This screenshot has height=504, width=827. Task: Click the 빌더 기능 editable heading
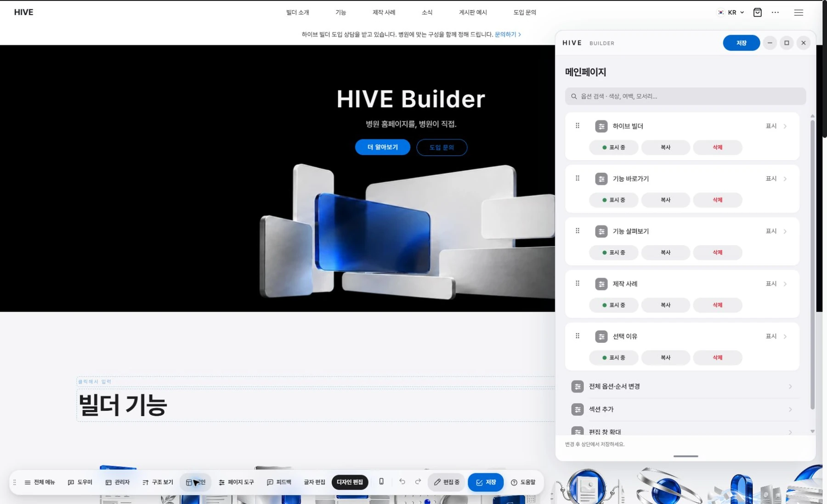[123, 405]
